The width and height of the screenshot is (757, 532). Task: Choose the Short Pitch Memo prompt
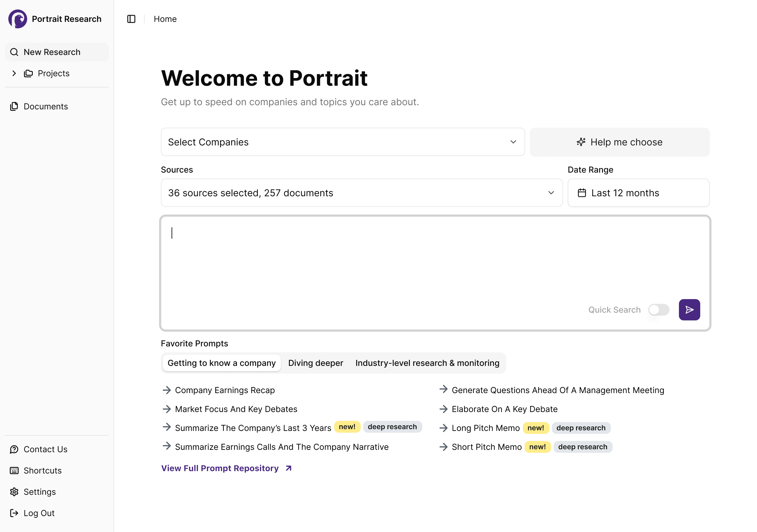pyautogui.click(x=487, y=447)
